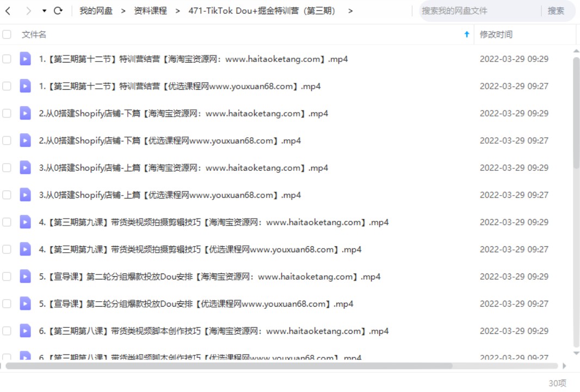Refresh the file list
The height and width of the screenshot is (392, 580).
(x=58, y=11)
